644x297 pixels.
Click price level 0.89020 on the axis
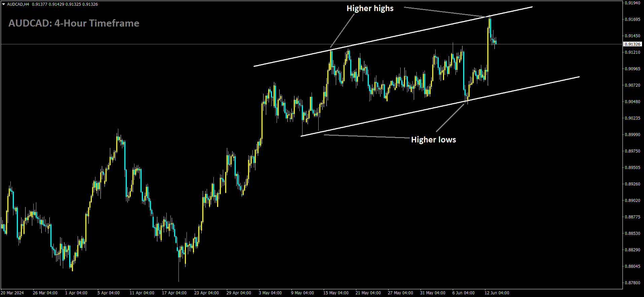[x=632, y=200]
